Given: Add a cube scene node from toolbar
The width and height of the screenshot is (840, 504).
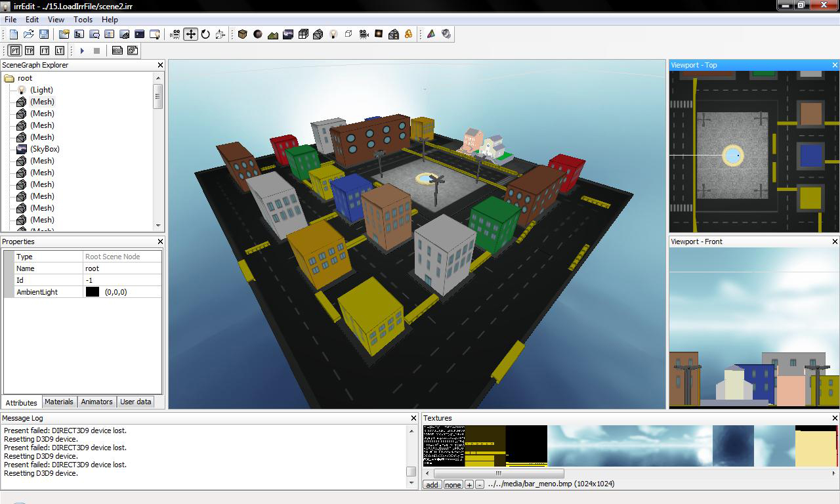Looking at the screenshot, I should (243, 34).
